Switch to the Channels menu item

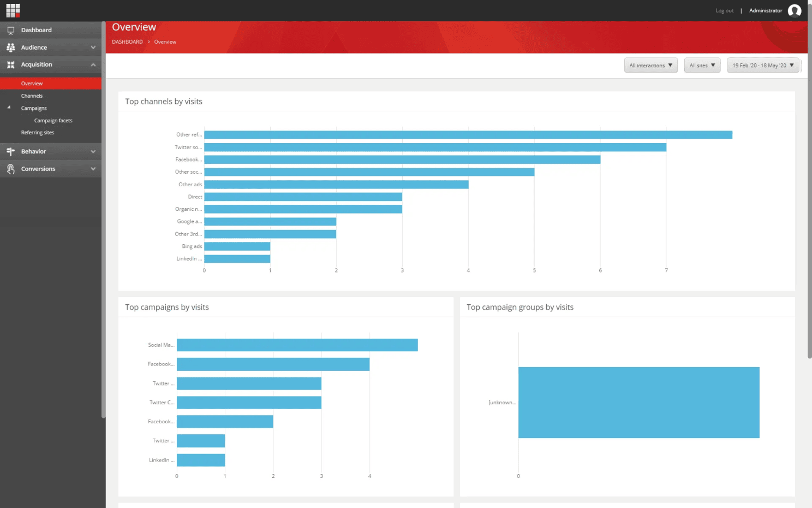pos(32,95)
